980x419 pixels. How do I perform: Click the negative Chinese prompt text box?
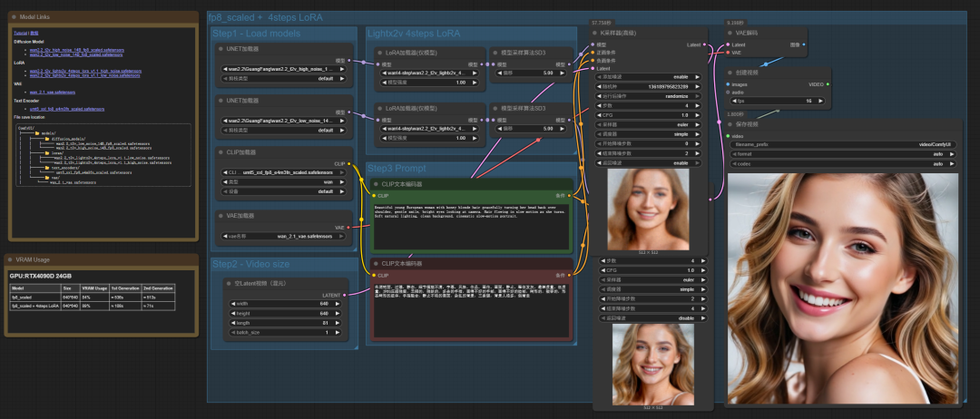(x=472, y=309)
